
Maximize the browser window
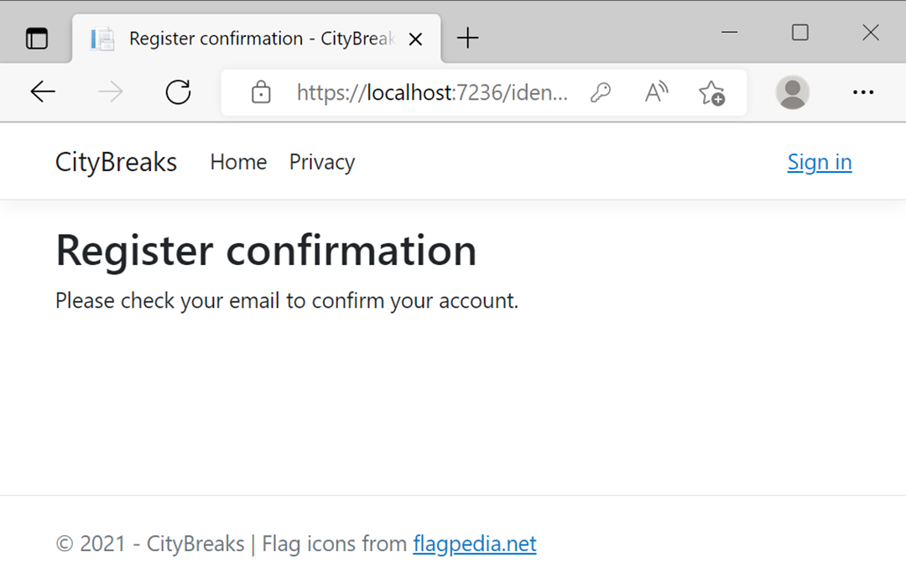click(x=800, y=33)
